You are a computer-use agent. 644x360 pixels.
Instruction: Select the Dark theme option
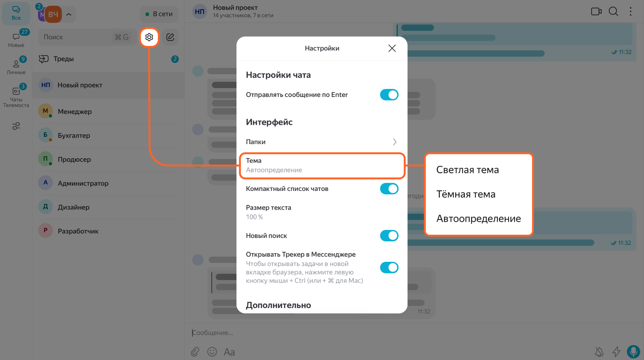466,194
